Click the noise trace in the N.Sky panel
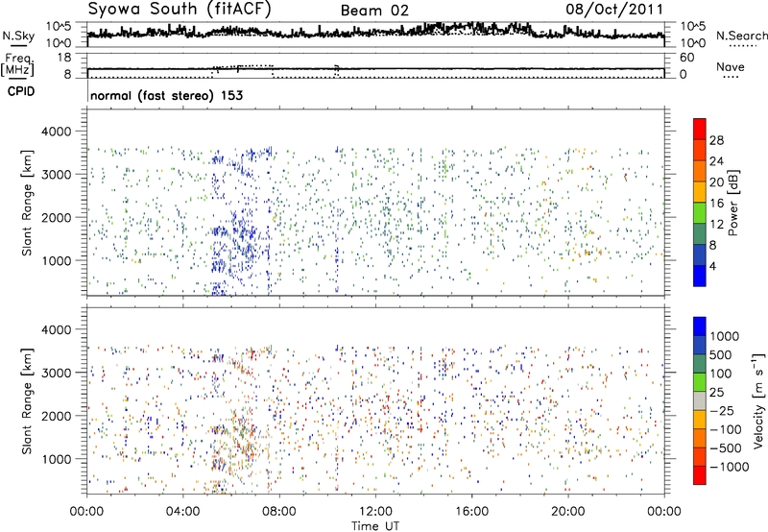This screenshot has width=768, height=532. [x=375, y=33]
